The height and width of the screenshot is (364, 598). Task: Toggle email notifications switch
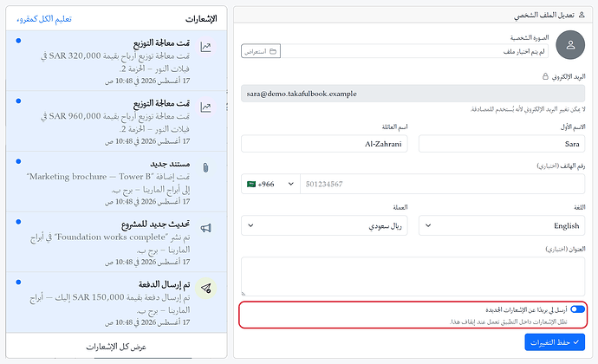(x=577, y=309)
